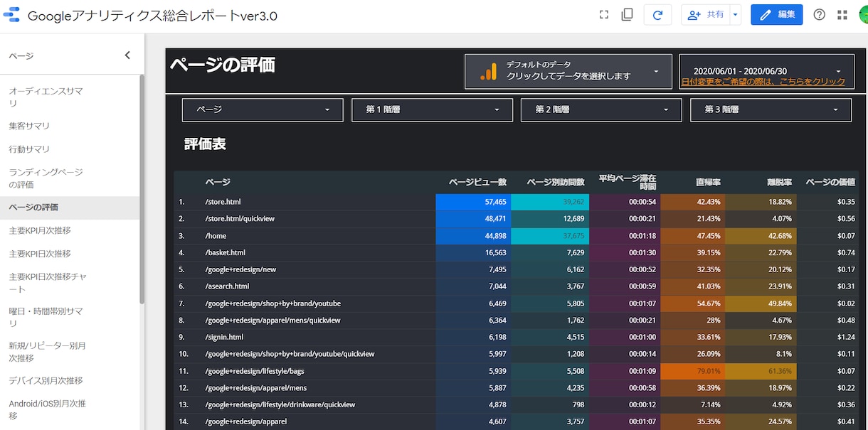Image resolution: width=868 pixels, height=430 pixels.
Task: Click the 12,689 unique visits cell
Action: coord(550,218)
